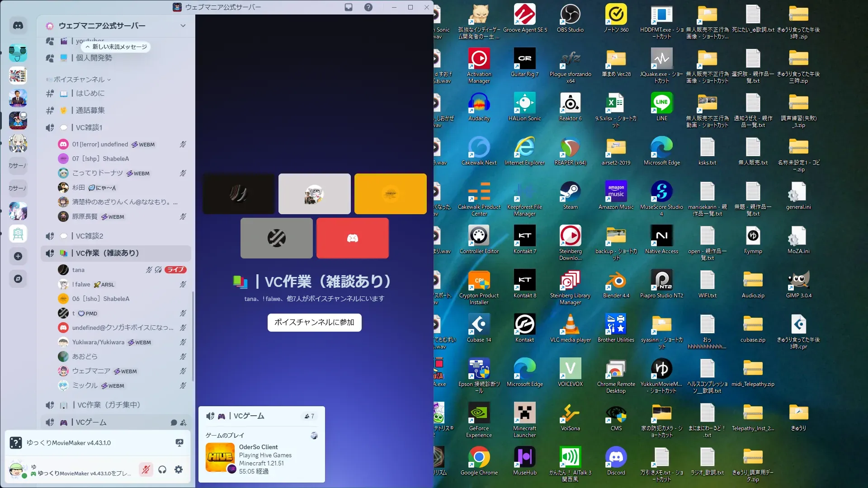Click the red Discord-logo participant tile
The height and width of the screenshot is (488, 868).
[352, 238]
